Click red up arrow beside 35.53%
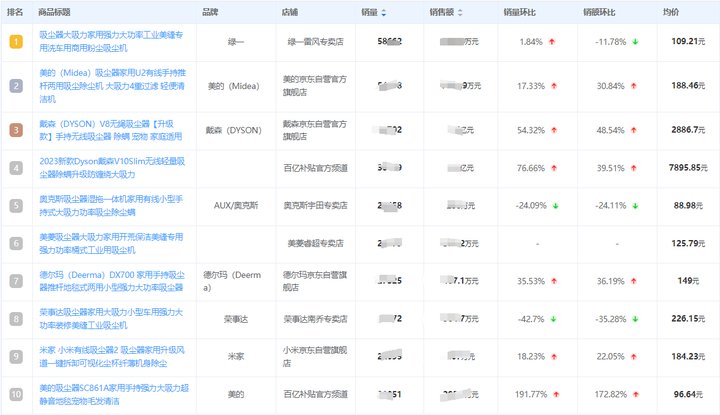 (x=554, y=281)
